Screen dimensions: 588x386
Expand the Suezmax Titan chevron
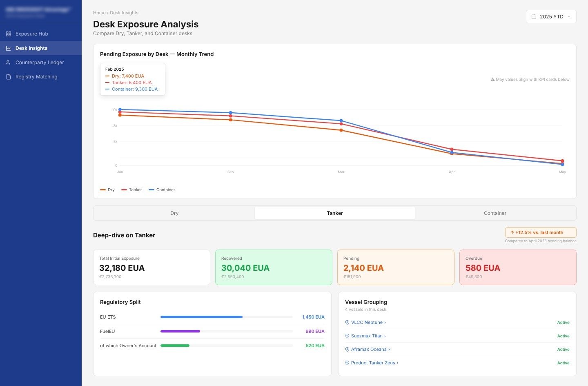click(385, 336)
